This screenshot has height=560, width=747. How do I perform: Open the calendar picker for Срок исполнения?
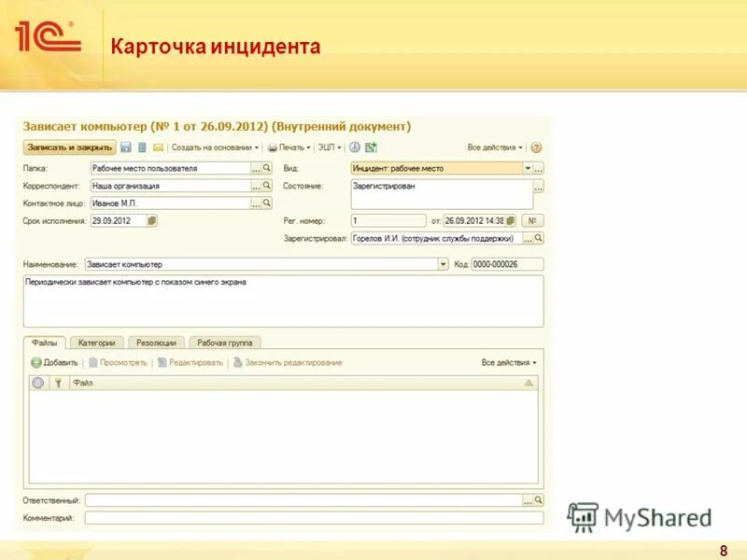pos(152,221)
